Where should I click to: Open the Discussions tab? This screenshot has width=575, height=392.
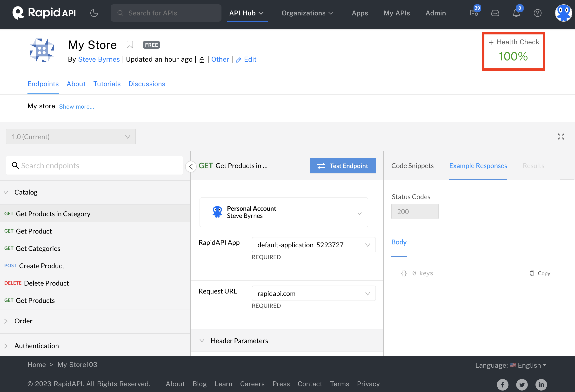tap(147, 84)
